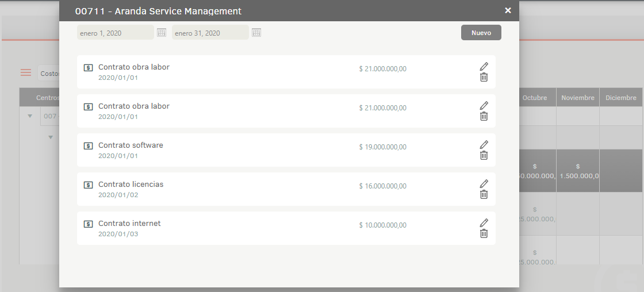Delete the Contrato software entry
Image resolution: width=644 pixels, height=292 pixels.
484,155
